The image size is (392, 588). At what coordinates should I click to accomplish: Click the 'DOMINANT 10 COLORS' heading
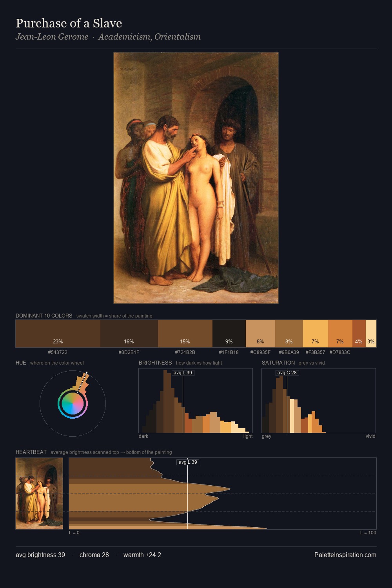tap(44, 316)
